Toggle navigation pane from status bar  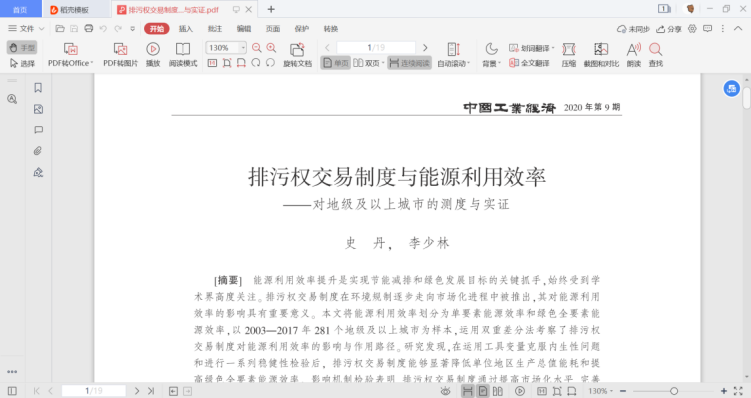(x=12, y=391)
